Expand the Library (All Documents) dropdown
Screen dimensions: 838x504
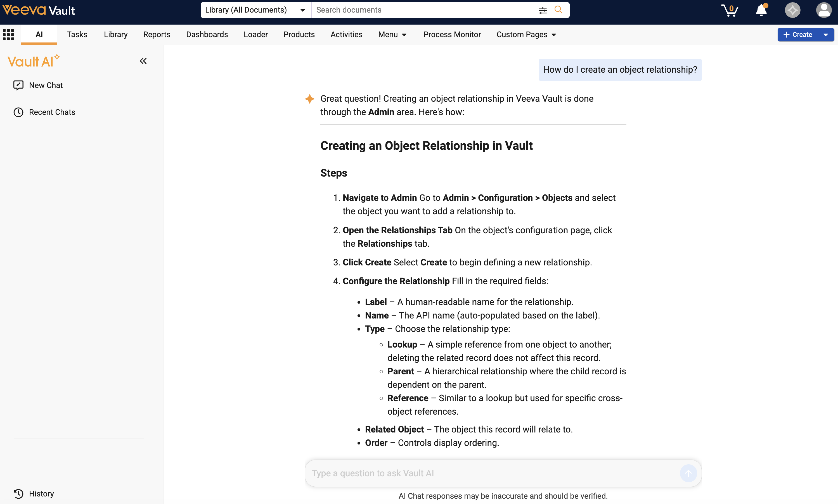click(256, 10)
